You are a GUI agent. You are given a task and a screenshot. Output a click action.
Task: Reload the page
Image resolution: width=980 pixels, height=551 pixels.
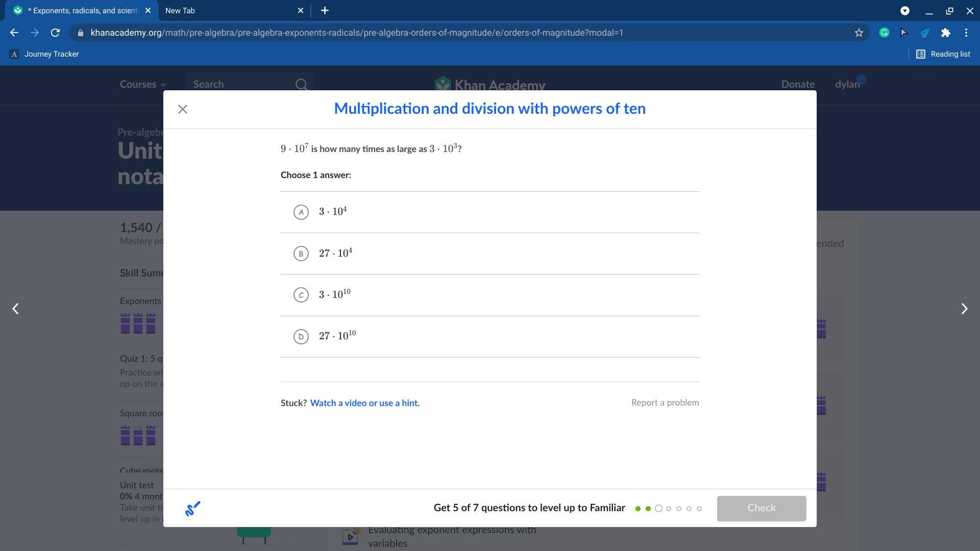coord(55,33)
